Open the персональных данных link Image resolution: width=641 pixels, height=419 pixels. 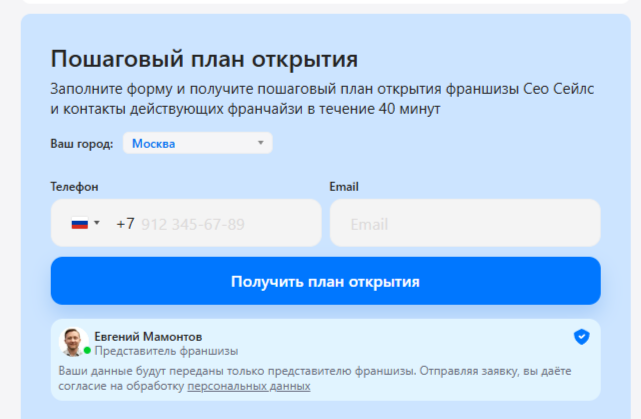pyautogui.click(x=248, y=386)
